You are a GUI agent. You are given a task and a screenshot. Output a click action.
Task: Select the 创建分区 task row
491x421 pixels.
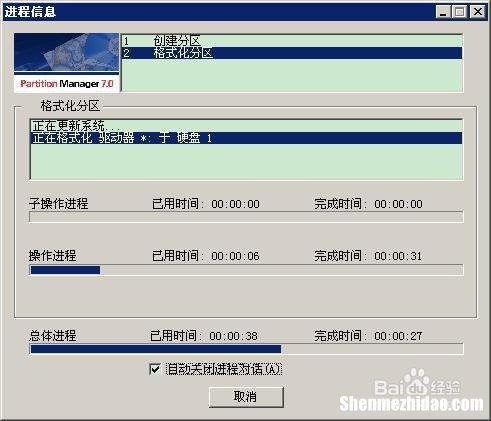pos(292,41)
